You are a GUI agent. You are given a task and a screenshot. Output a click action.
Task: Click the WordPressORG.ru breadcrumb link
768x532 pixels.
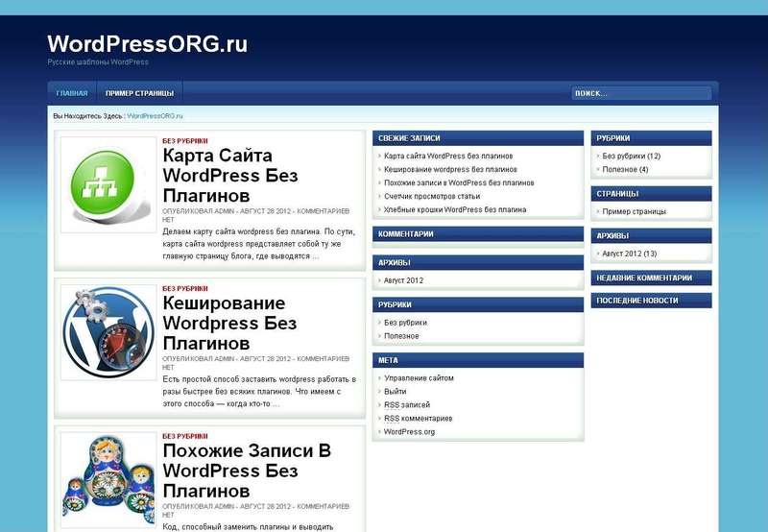point(155,116)
